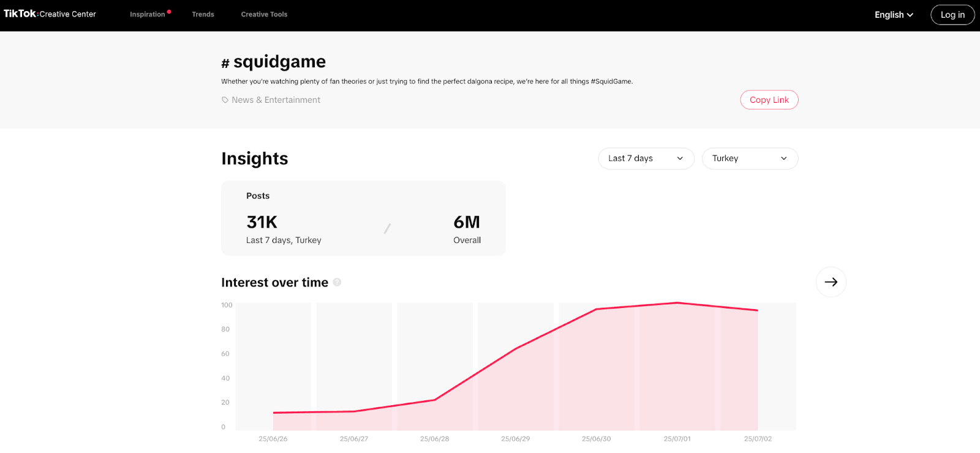Click the tag icon beside News & Entertainment
This screenshot has height=453, width=980.
[225, 100]
